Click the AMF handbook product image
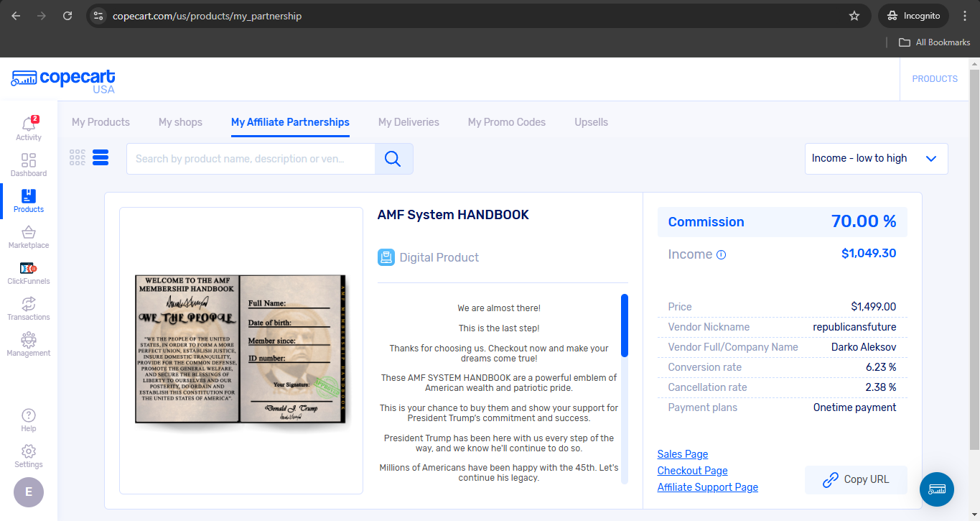This screenshot has height=521, width=980. tap(241, 350)
